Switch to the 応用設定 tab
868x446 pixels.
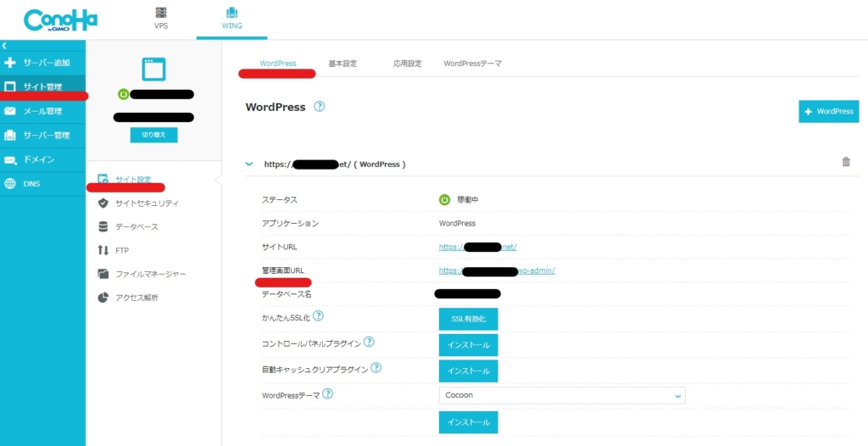408,64
